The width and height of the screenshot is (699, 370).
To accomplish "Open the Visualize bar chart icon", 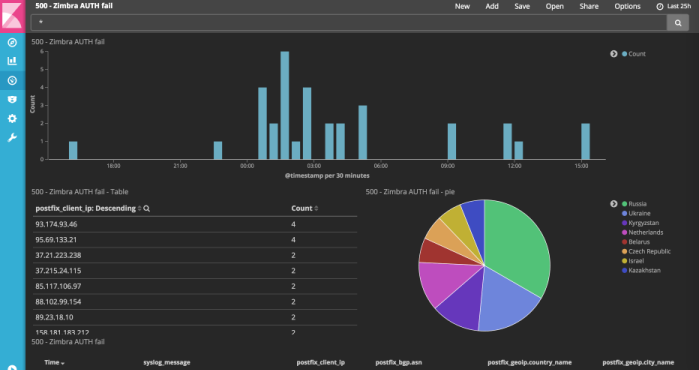I will (x=12, y=61).
